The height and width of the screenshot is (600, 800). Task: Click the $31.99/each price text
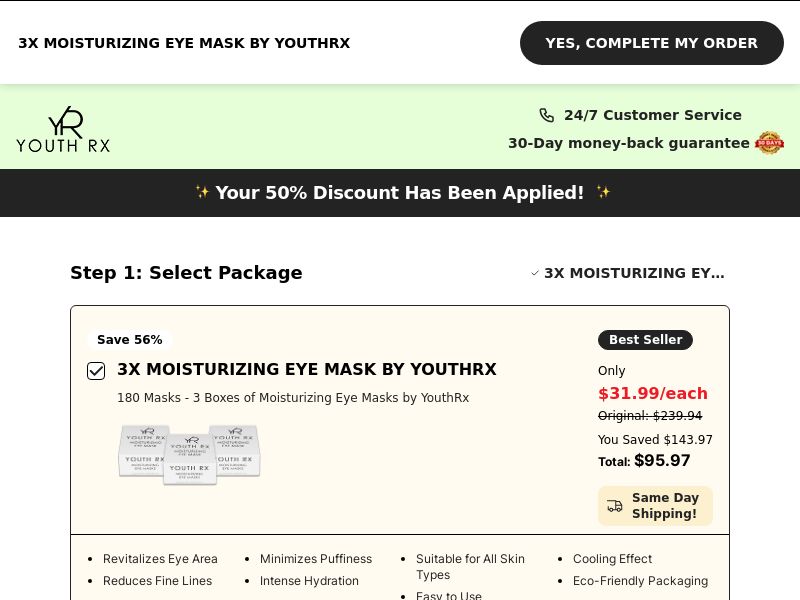(652, 393)
